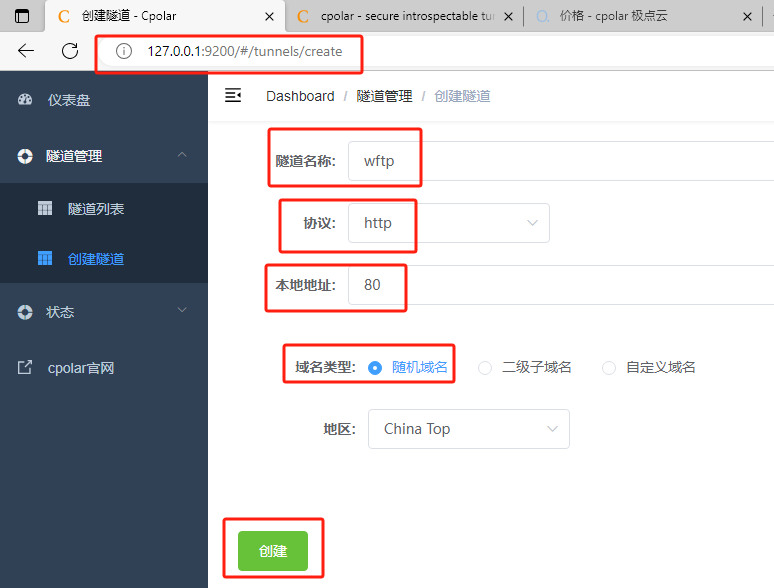This screenshot has width=774, height=588.
Task: Click the 本地地址 input containing 80
Action: click(x=561, y=285)
